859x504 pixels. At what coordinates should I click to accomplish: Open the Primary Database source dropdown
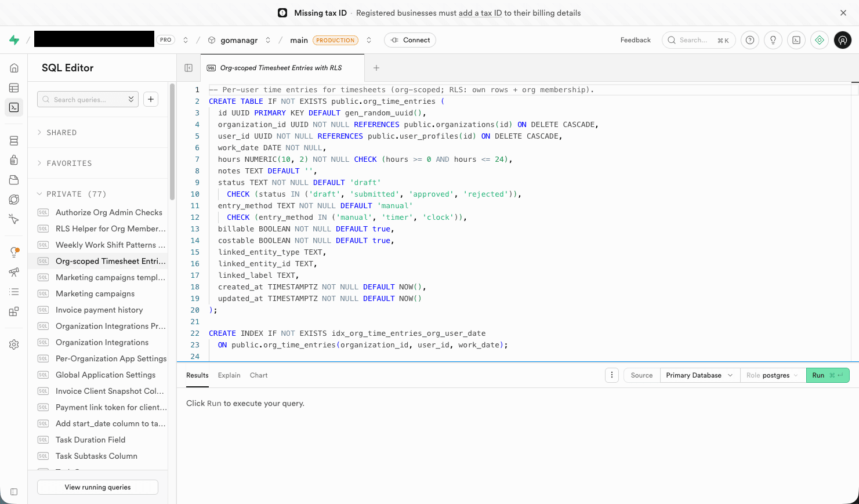(x=699, y=375)
